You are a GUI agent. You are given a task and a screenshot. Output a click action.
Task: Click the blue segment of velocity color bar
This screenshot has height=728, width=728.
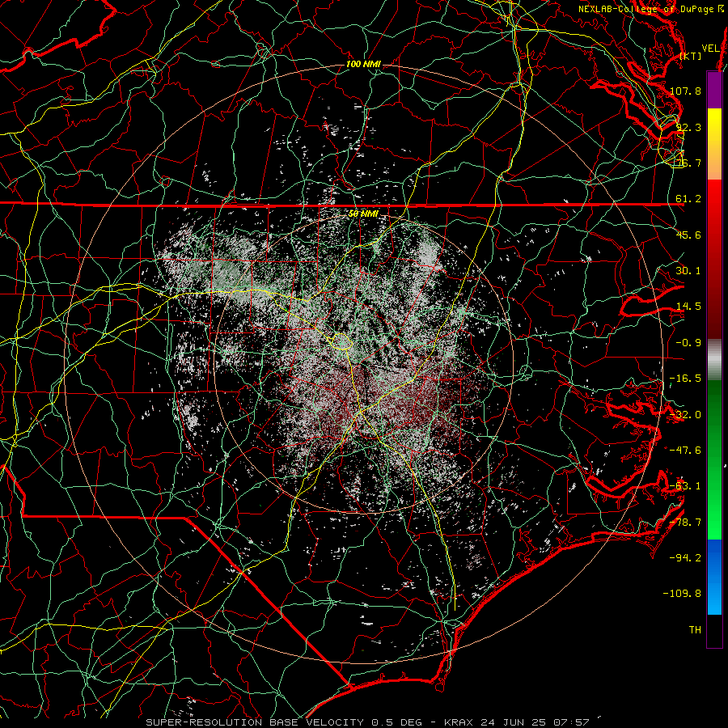(x=714, y=577)
